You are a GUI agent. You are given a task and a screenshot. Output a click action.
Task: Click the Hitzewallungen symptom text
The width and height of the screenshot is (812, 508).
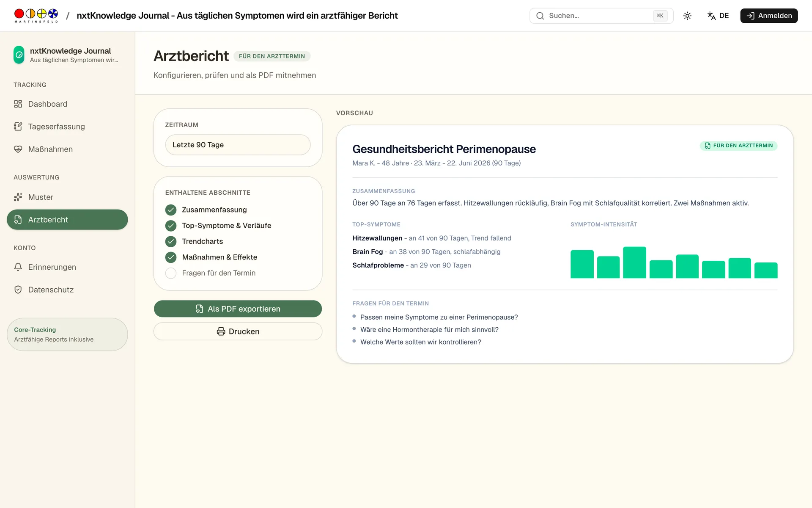click(x=432, y=238)
